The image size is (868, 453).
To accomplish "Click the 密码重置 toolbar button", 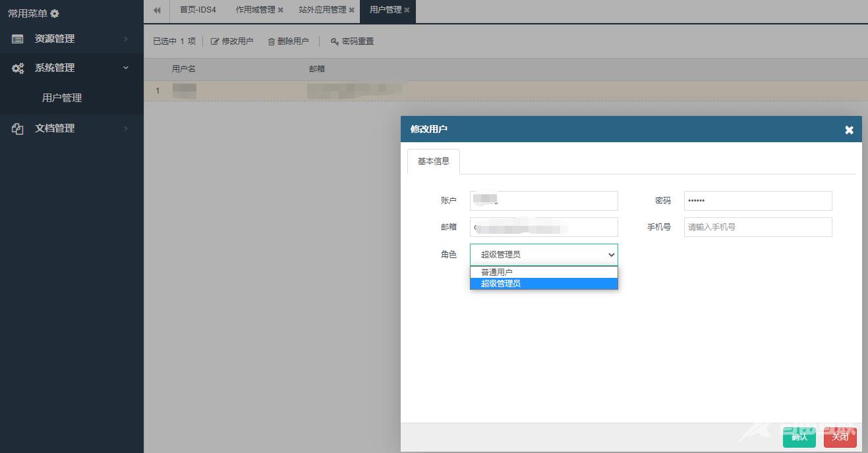I will coord(352,41).
